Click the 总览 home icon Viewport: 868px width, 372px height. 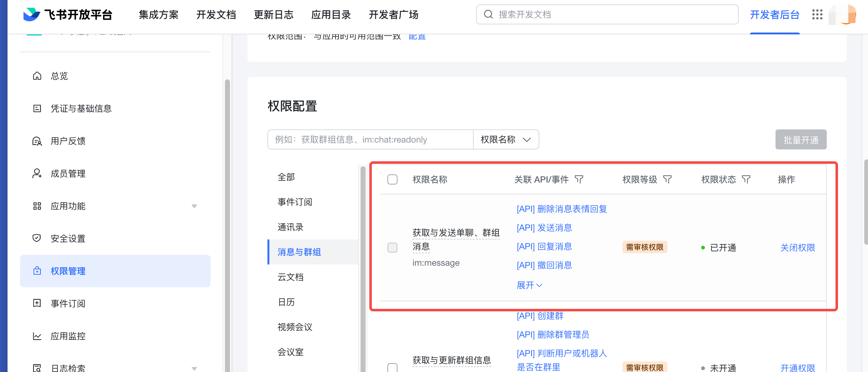point(37,76)
